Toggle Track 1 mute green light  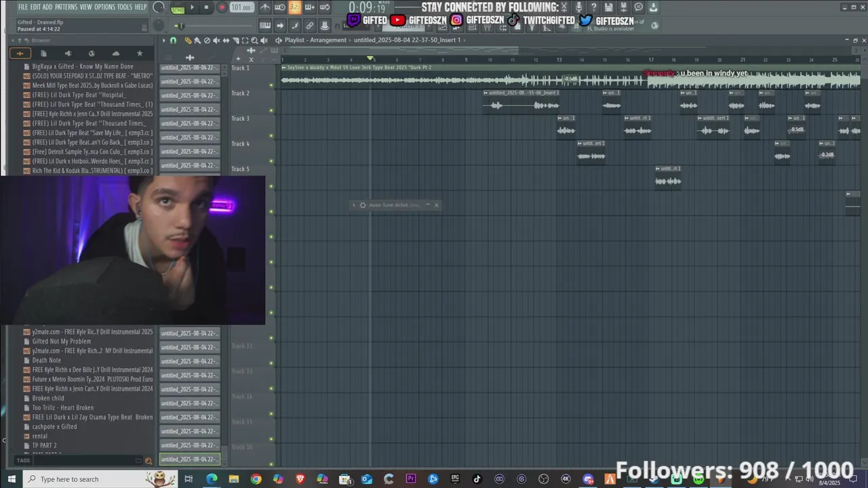pos(271,85)
